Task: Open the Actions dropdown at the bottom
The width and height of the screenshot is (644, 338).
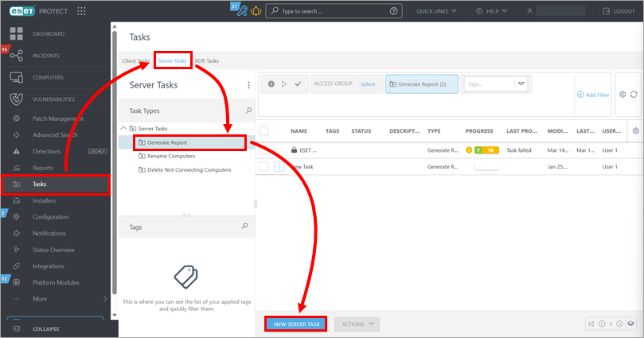Action: 356,324
